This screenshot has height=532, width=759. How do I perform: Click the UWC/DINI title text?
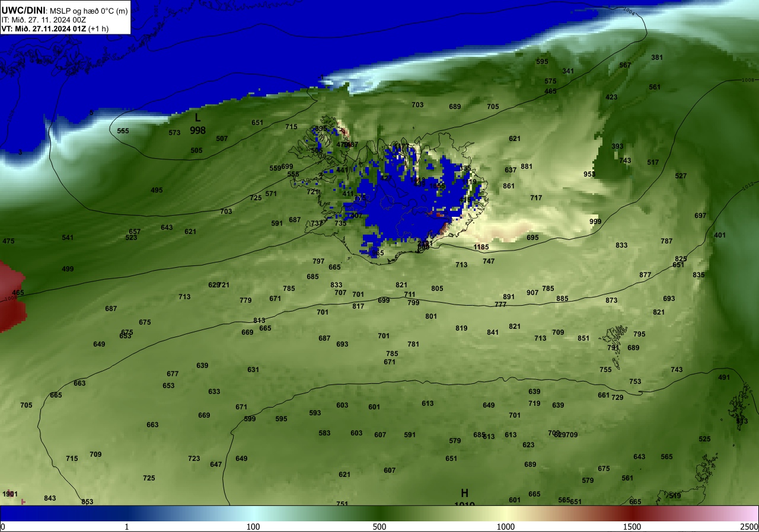click(23, 9)
